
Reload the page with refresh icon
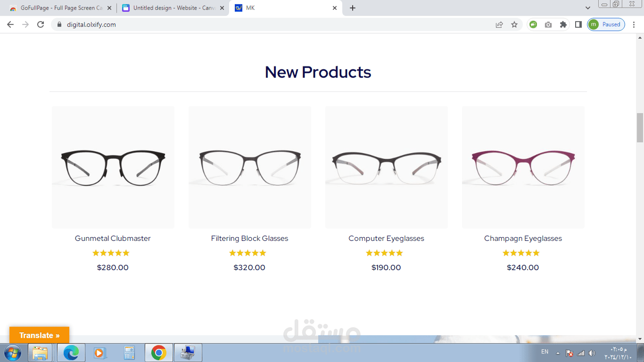[x=41, y=25]
